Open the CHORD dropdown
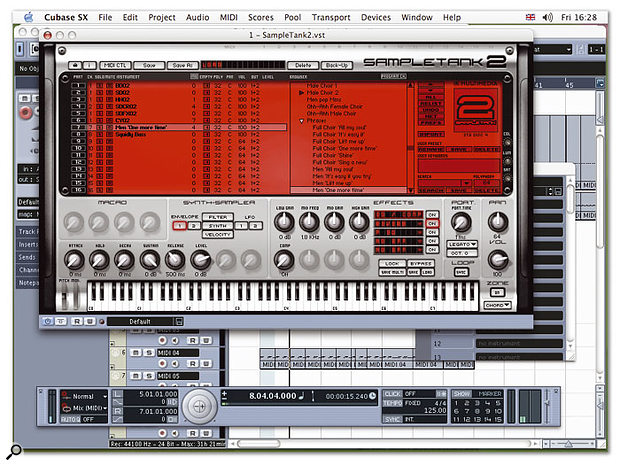Viewport: 620px width, 466px height. point(497,305)
